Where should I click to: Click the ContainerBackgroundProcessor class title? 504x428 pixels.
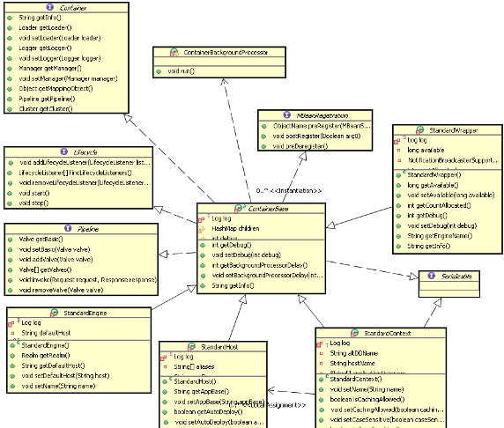tap(226, 52)
